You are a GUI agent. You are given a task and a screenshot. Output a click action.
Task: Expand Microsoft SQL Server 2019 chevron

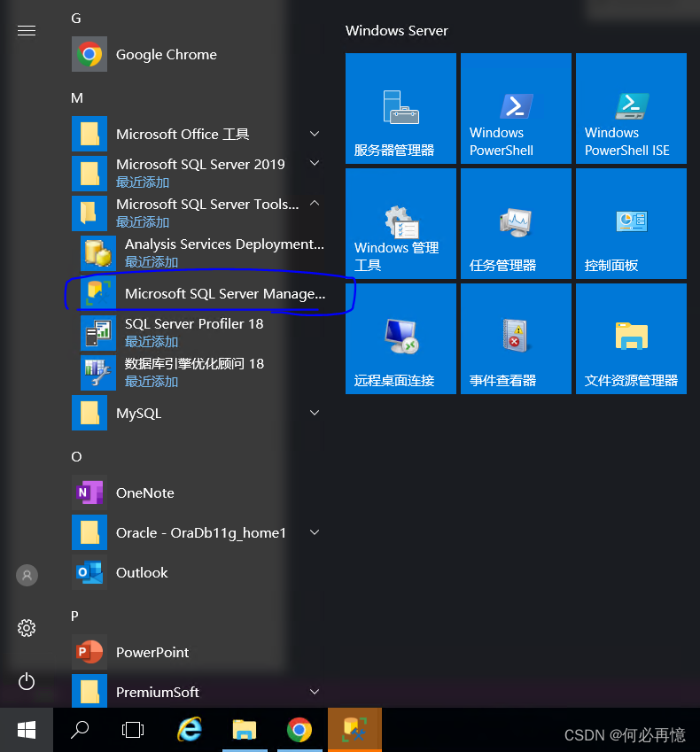pos(315,163)
